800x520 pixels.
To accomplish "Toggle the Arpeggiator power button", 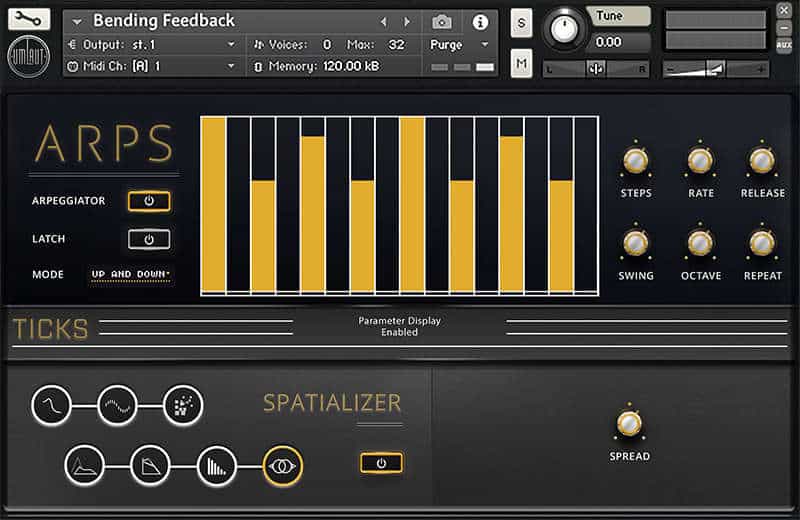I will 149,201.
